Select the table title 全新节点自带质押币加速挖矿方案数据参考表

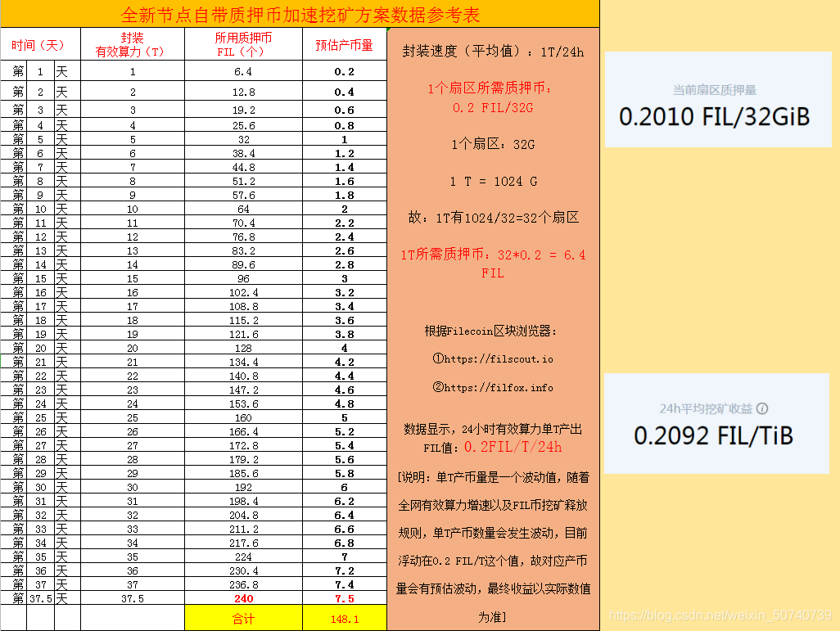point(300,15)
